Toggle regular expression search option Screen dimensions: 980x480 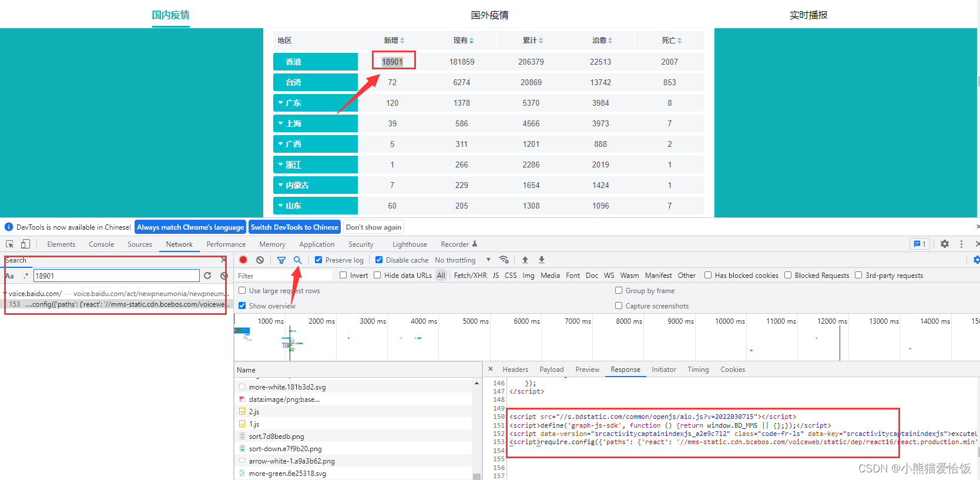point(25,276)
